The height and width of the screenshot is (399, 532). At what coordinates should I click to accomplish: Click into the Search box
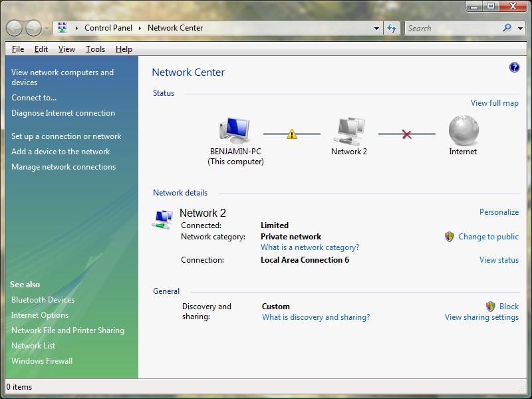pos(453,28)
